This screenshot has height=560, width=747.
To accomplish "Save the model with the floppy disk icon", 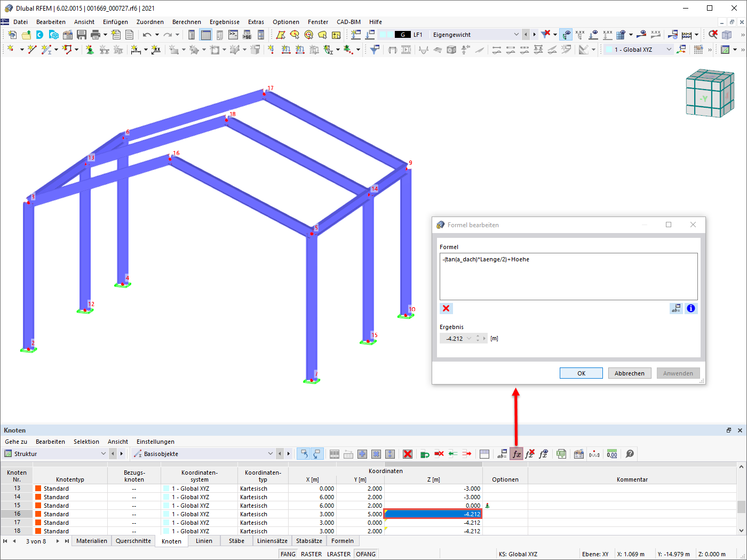I will pyautogui.click(x=82, y=35).
